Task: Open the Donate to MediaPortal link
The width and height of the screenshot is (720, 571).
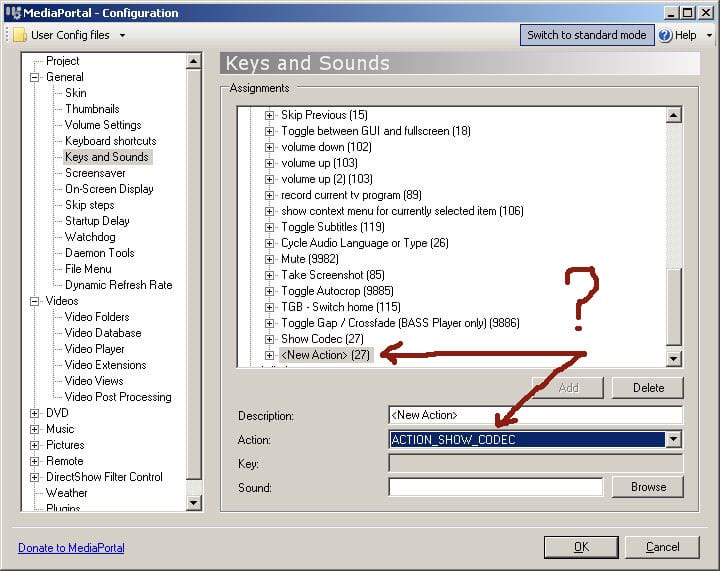Action: click(x=71, y=548)
